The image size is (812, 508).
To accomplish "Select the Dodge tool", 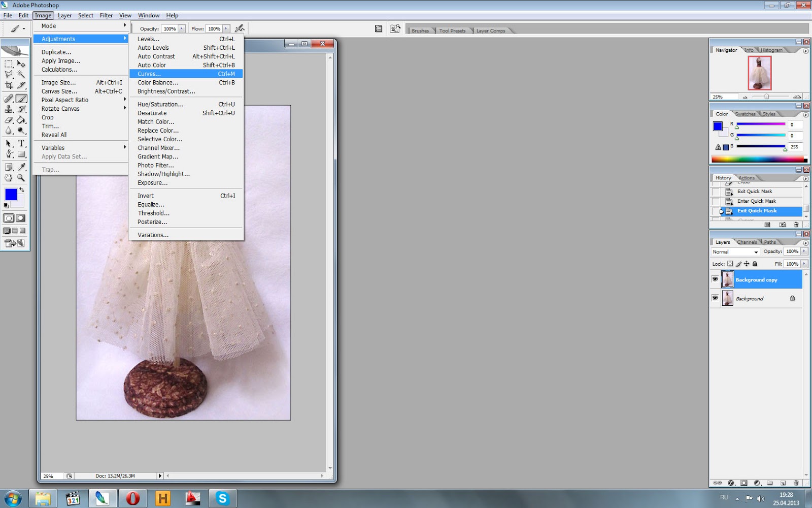I will coord(21,131).
